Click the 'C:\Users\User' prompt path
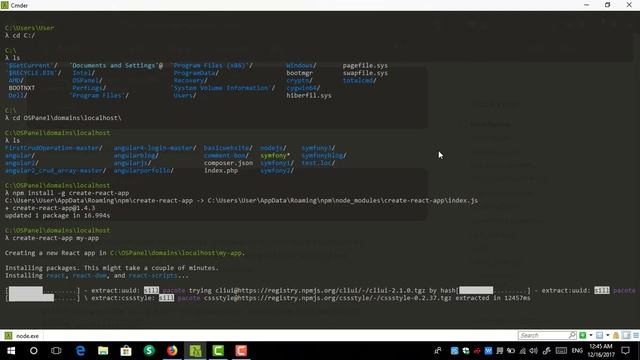 coord(29,28)
